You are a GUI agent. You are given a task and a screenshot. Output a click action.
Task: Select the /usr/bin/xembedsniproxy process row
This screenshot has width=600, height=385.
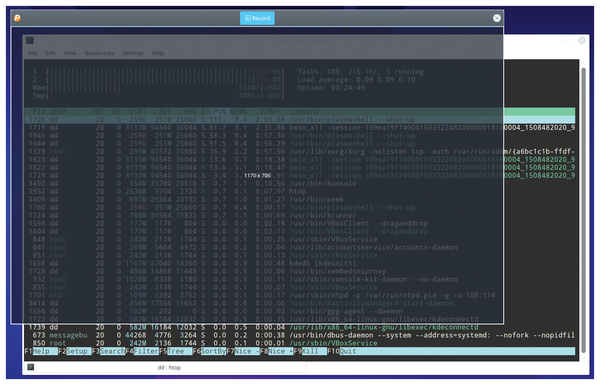[x=300, y=271]
